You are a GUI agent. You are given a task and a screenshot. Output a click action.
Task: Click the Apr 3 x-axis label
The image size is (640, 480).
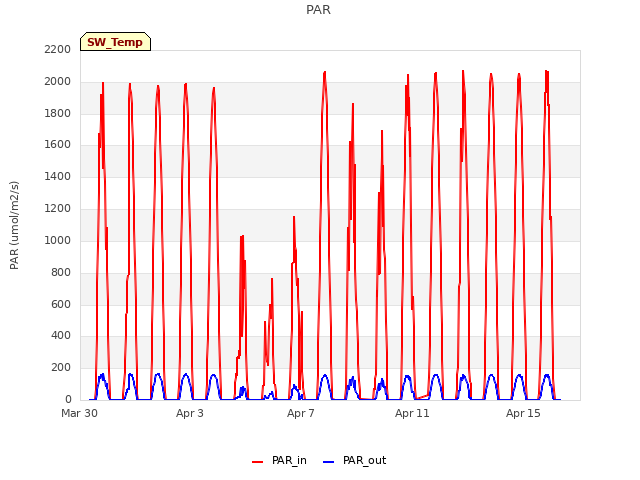[190, 413]
